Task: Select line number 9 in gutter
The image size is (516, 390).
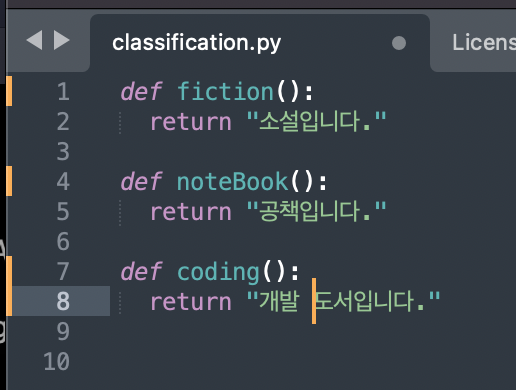Action: click(x=63, y=331)
